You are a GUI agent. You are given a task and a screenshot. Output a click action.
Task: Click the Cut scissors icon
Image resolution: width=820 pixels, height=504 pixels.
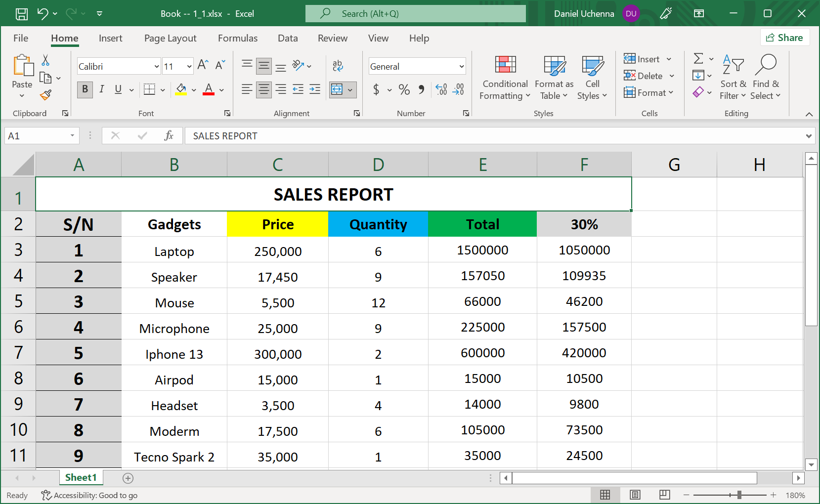tap(45, 60)
